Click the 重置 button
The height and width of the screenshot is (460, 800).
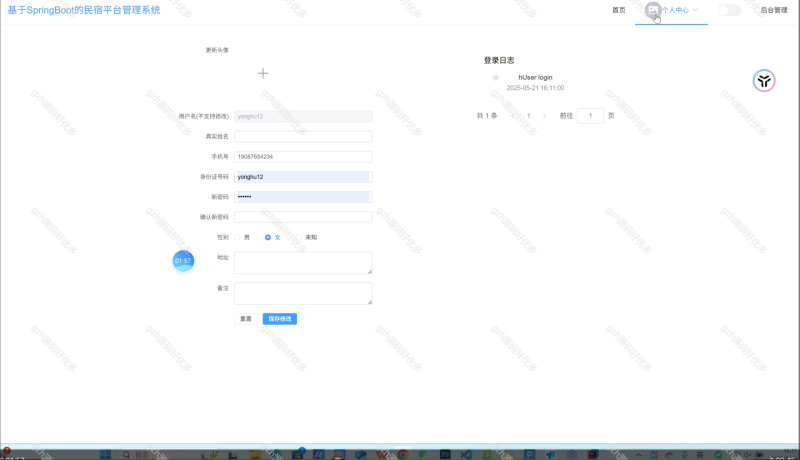tap(246, 319)
